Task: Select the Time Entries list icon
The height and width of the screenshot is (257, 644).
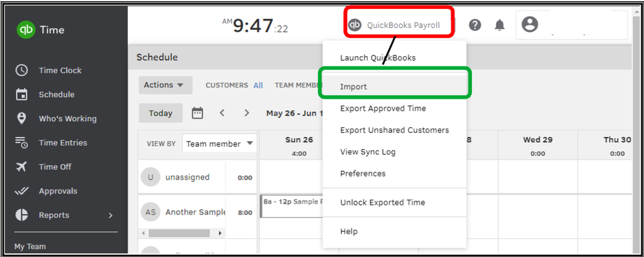Action: (21, 143)
